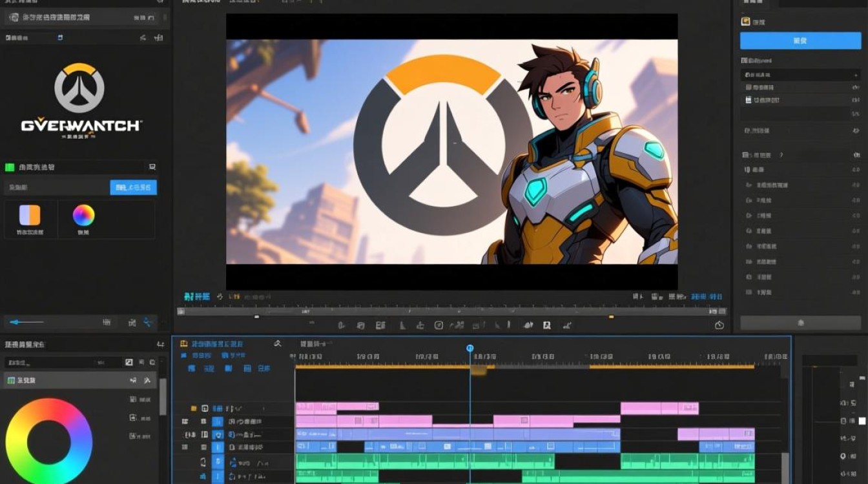Select the highlighted row with the green icon
This screenshot has width=868, height=484.
coord(81,381)
